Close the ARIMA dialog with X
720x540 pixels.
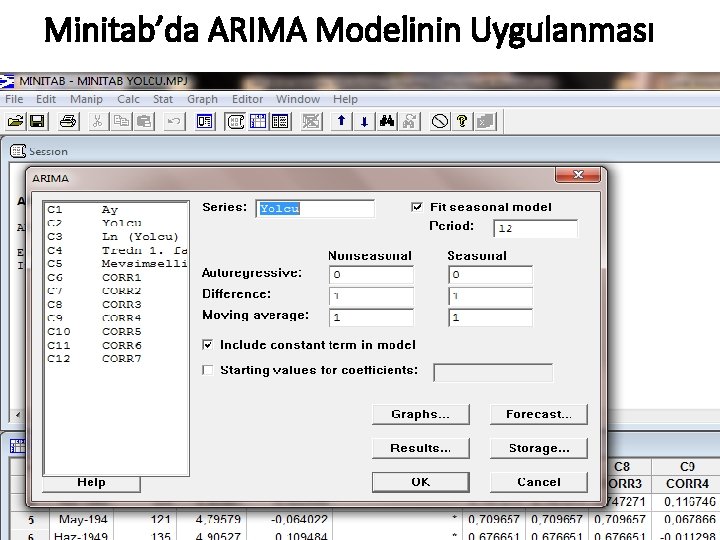pos(578,174)
